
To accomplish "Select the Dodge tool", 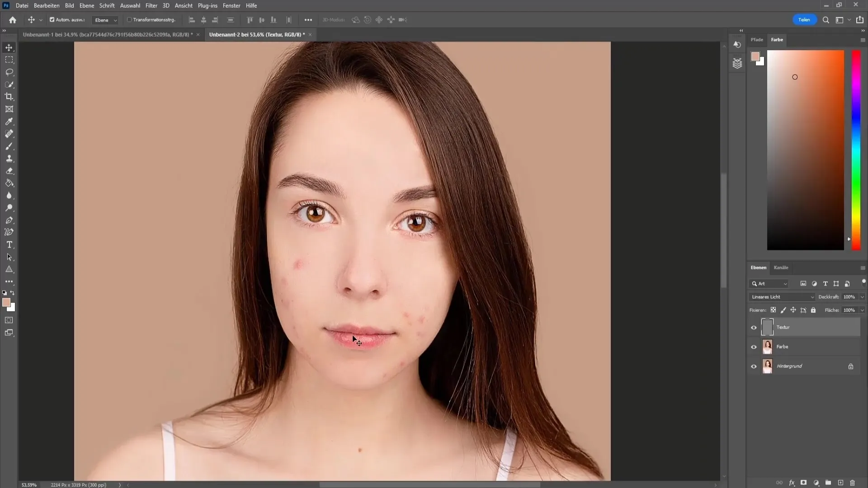I will pos(9,208).
